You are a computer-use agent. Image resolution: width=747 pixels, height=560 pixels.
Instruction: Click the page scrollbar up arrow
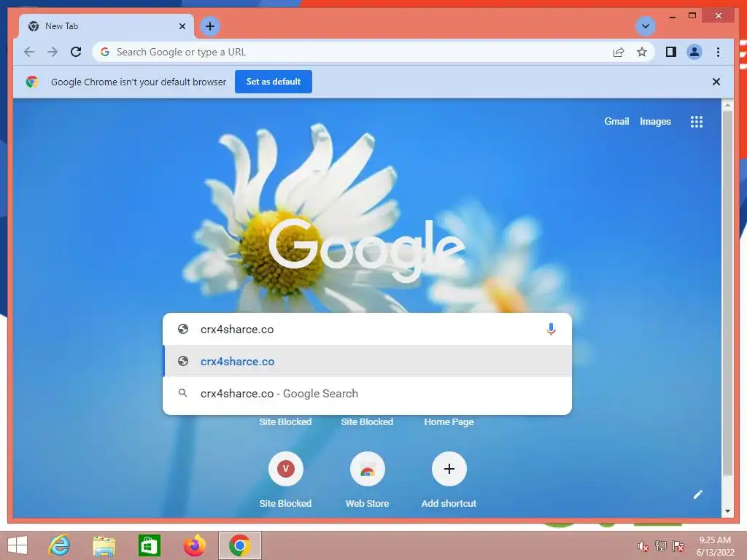(x=727, y=104)
